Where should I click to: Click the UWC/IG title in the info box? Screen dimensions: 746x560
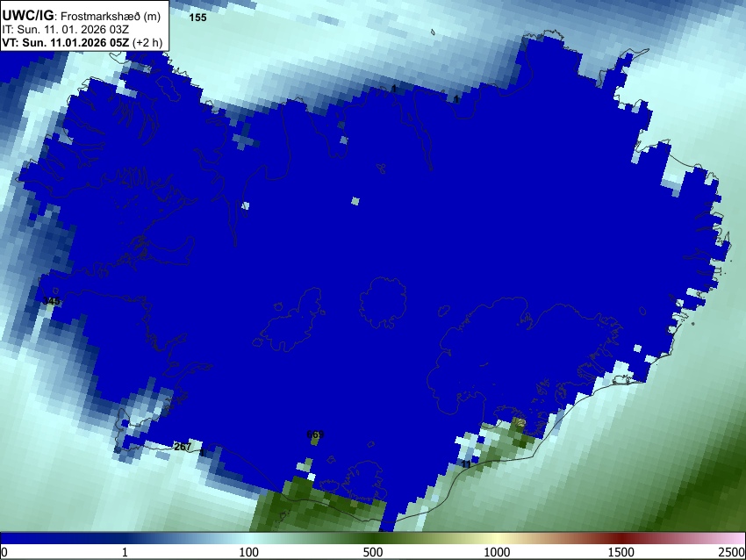pos(27,16)
